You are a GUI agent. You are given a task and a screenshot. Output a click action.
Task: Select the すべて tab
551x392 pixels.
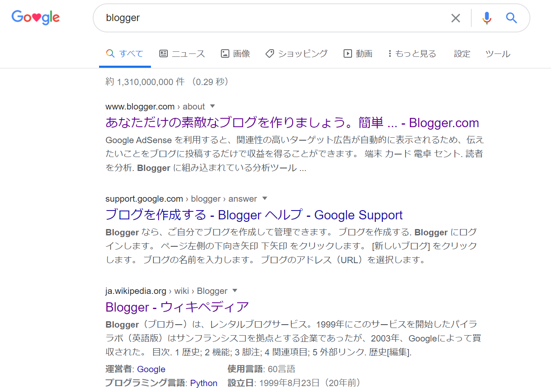(x=125, y=54)
